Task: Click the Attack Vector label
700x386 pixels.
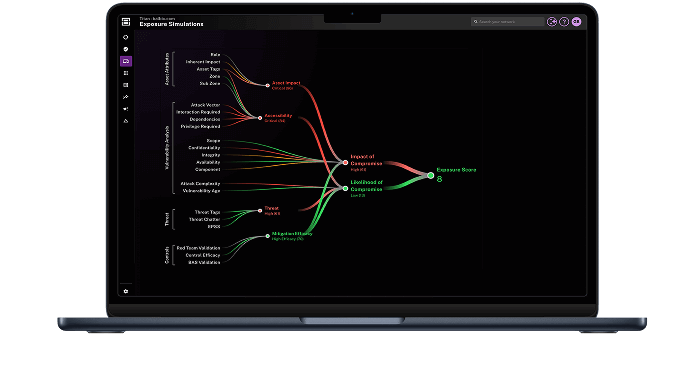Action: tap(205, 105)
